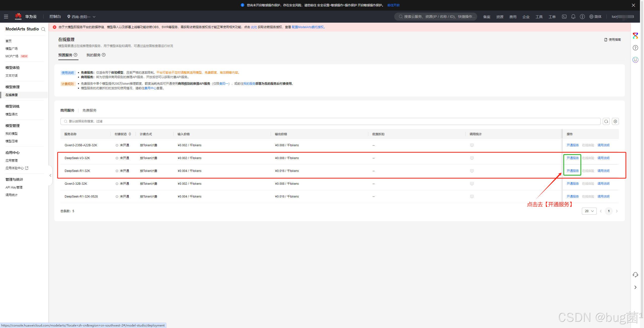Screen dimensions: 644x328
Task: Open the customer service headset icon
Action: (635, 275)
